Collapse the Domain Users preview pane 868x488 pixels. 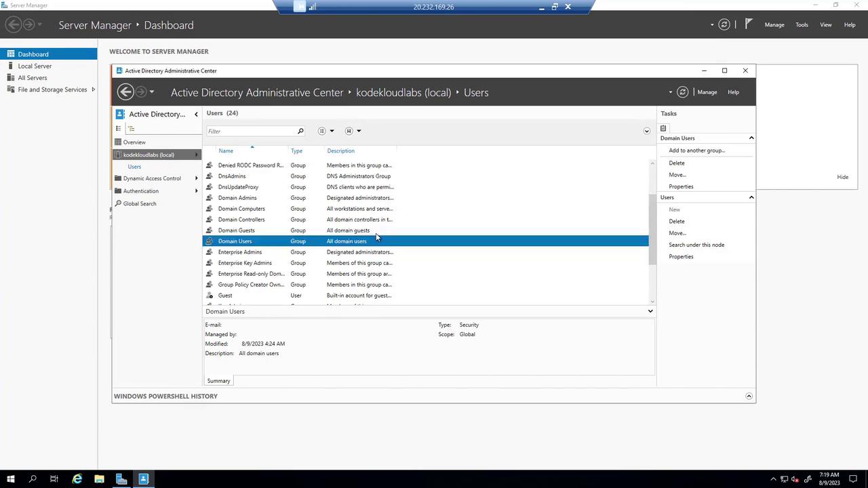(650, 311)
